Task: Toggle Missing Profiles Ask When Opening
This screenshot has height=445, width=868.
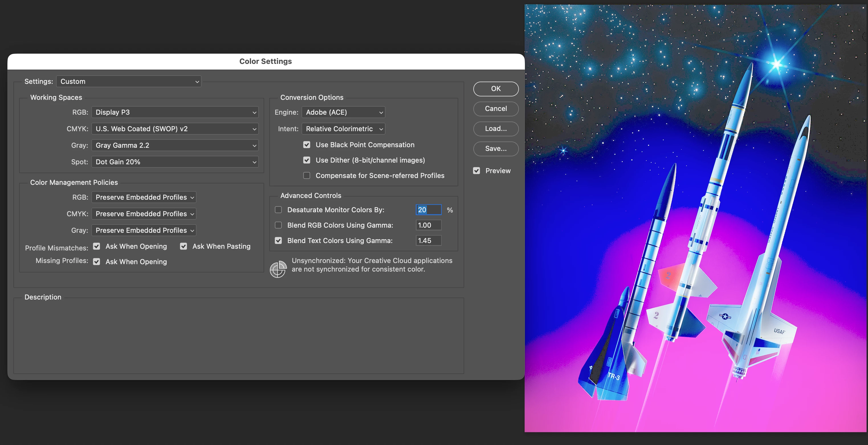Action: tap(97, 262)
